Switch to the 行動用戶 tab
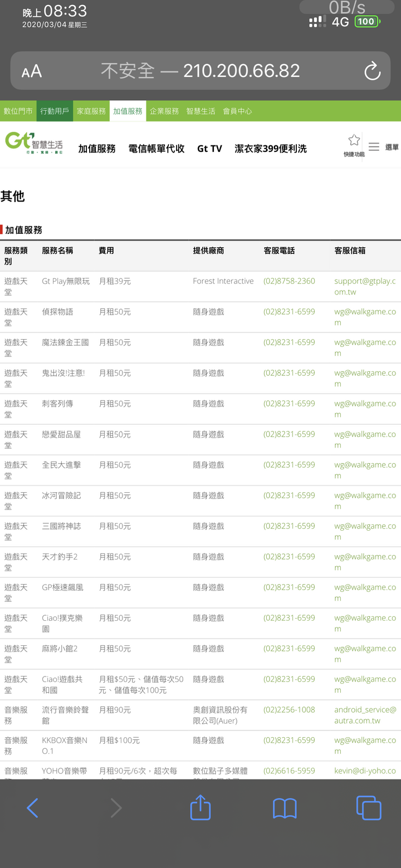The height and width of the screenshot is (868, 401). 55,111
